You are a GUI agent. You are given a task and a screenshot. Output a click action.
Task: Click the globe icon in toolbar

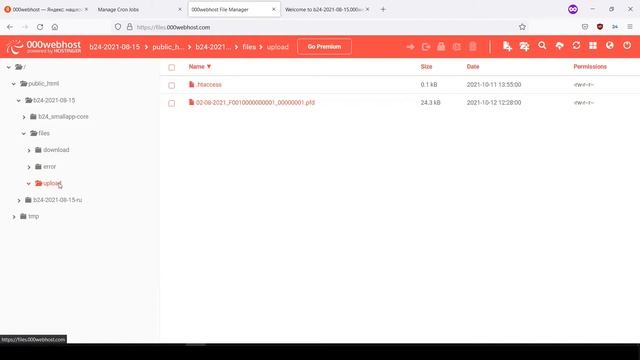[x=610, y=45]
